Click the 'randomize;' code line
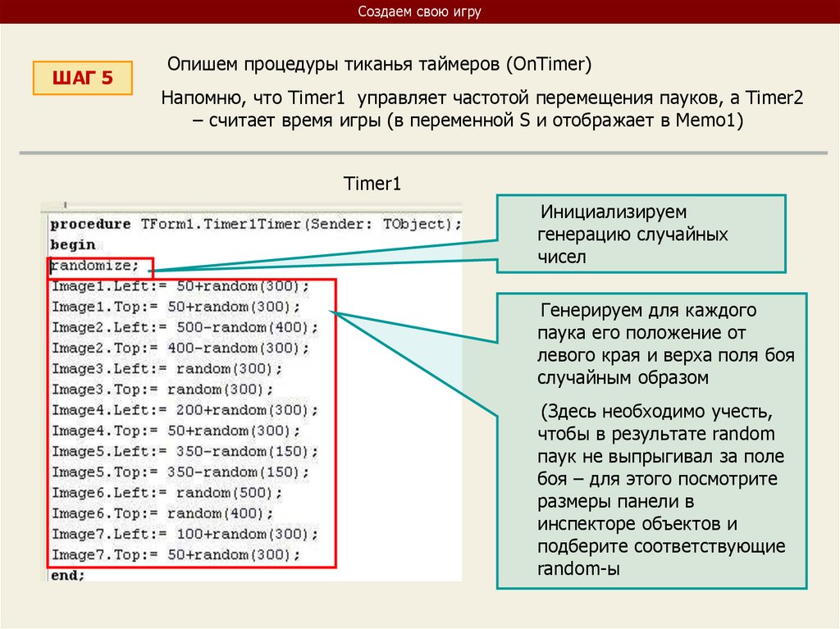 [x=95, y=266]
